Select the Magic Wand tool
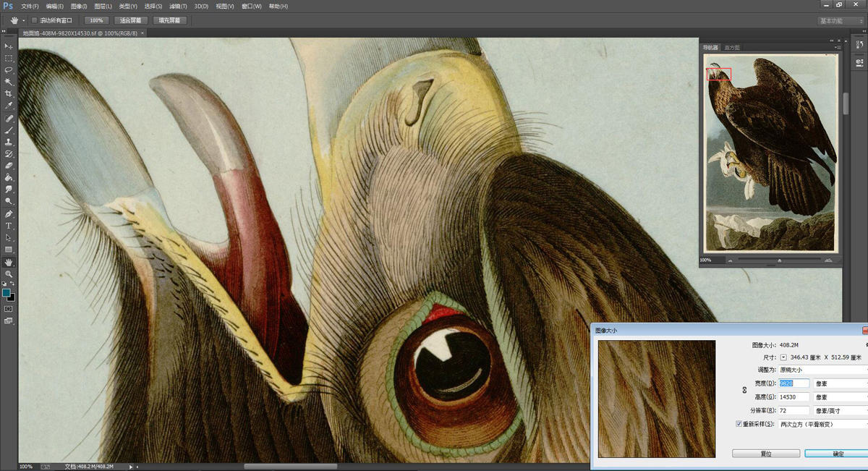This screenshot has height=471, width=868. click(9, 82)
